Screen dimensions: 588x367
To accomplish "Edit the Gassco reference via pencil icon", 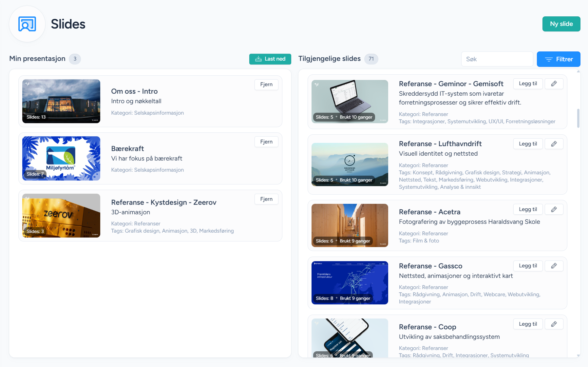I will coord(554,266).
